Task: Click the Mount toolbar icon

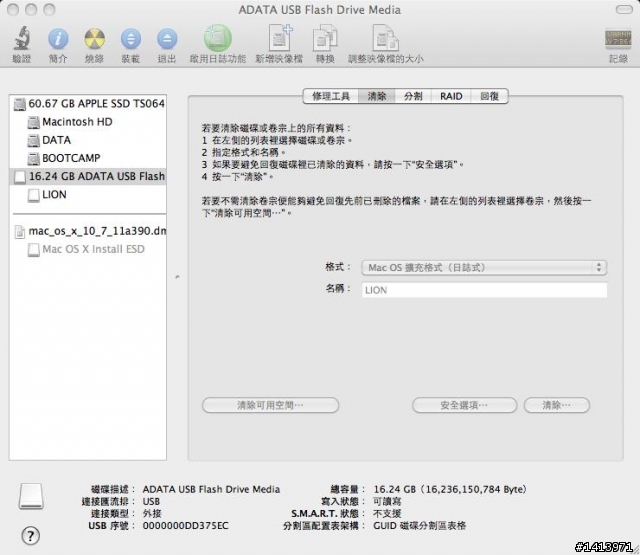Action: tap(131, 39)
